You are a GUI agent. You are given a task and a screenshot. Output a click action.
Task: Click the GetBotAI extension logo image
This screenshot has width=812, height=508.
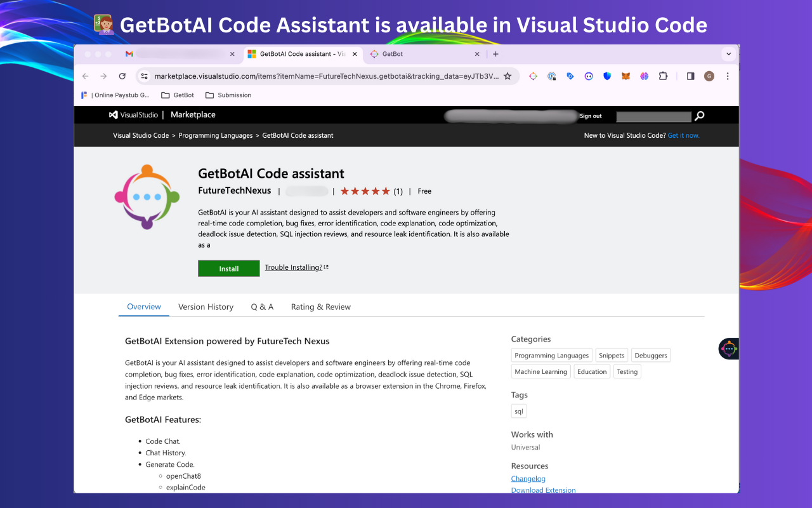tap(147, 197)
